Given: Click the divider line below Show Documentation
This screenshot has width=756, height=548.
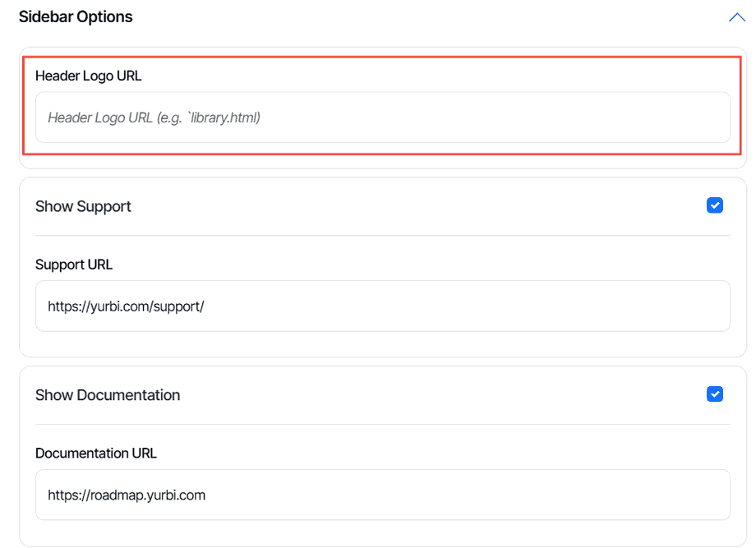Looking at the screenshot, I should click(382, 425).
